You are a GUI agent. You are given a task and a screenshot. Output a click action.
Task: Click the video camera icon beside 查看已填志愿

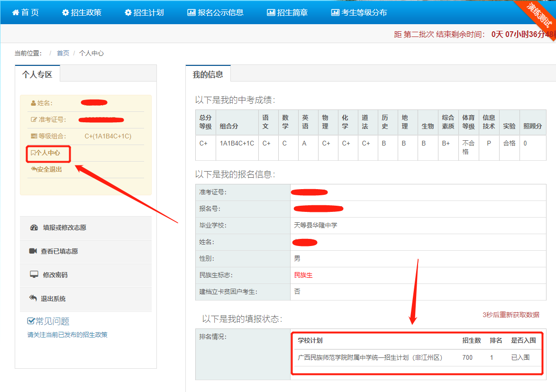point(33,251)
